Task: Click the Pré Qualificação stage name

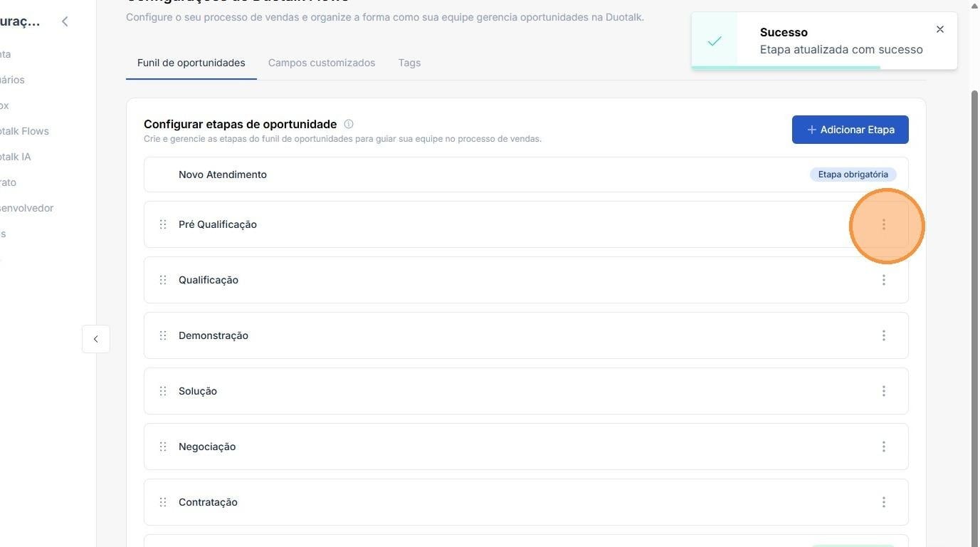Action: click(218, 224)
